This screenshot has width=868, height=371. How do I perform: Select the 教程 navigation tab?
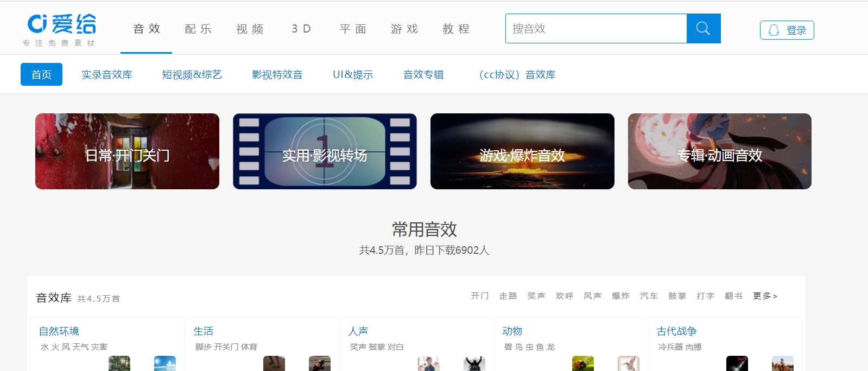pyautogui.click(x=456, y=29)
